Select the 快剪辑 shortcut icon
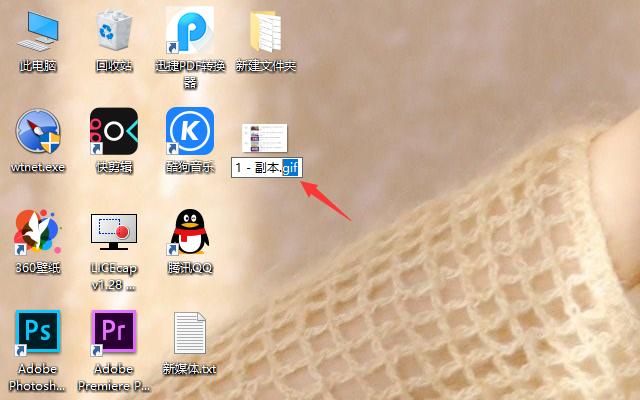Image resolution: width=640 pixels, height=400 pixels. pyautogui.click(x=114, y=131)
